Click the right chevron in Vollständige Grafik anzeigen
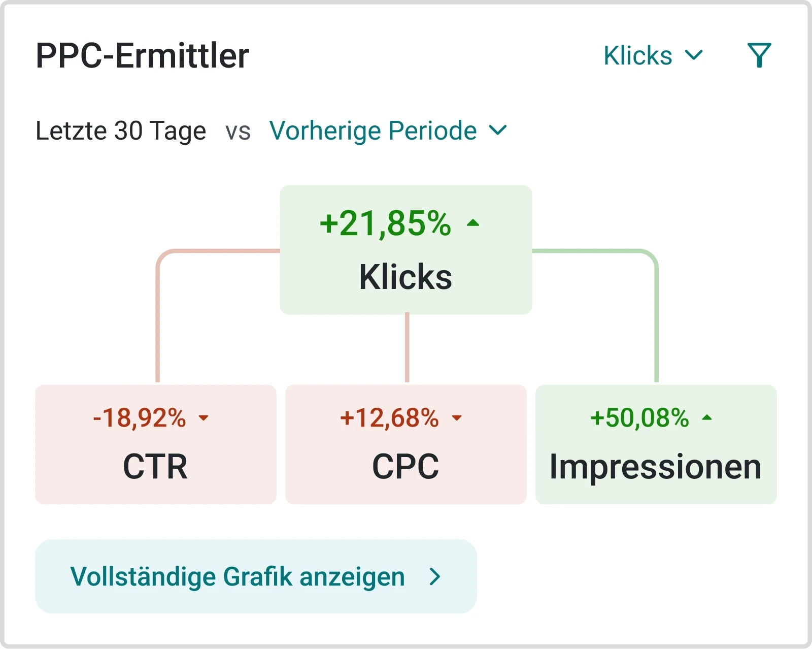 tap(434, 576)
